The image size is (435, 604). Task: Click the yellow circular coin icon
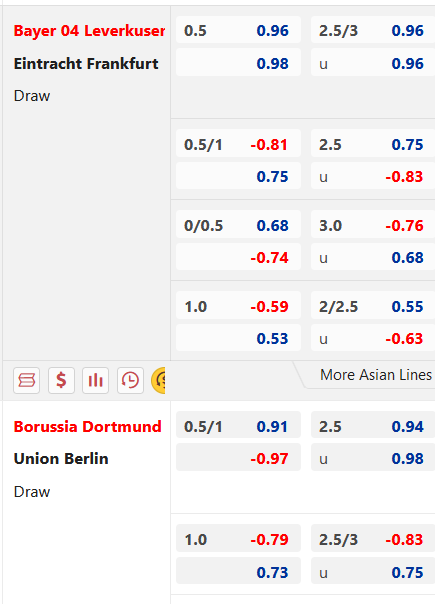tap(158, 381)
